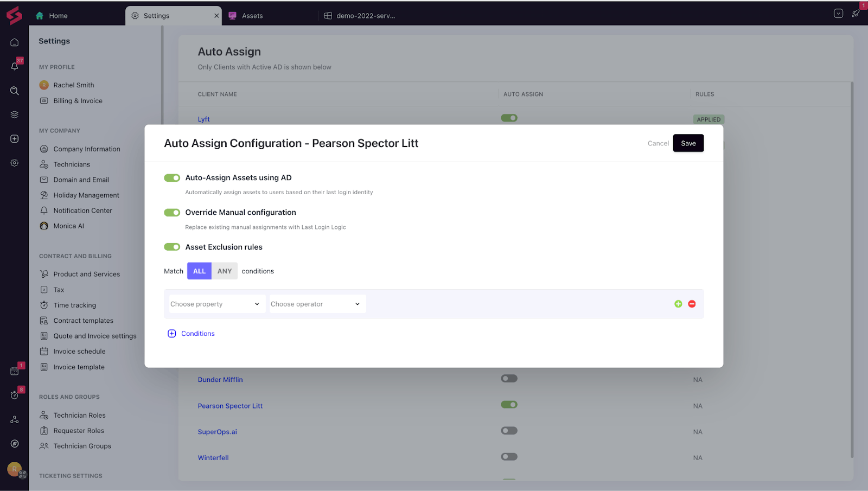Click the search magnifier sidebar icon
Viewport: 868px width, 491px height.
coord(15,91)
